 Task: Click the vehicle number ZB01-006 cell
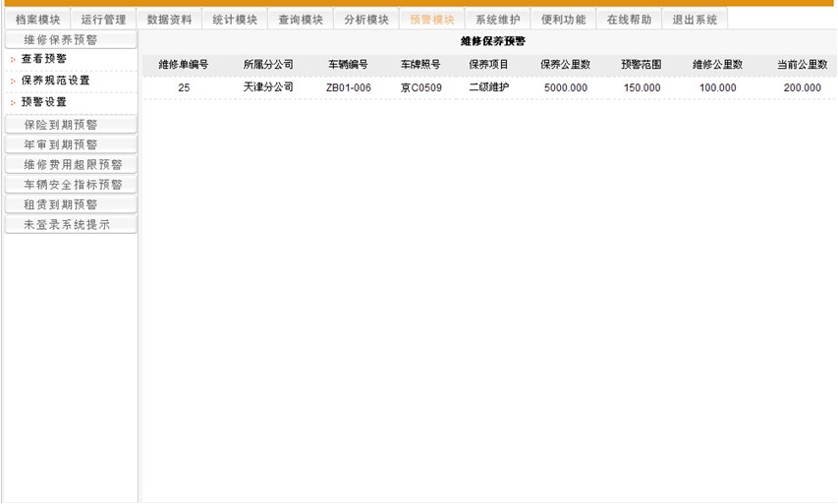(349, 87)
